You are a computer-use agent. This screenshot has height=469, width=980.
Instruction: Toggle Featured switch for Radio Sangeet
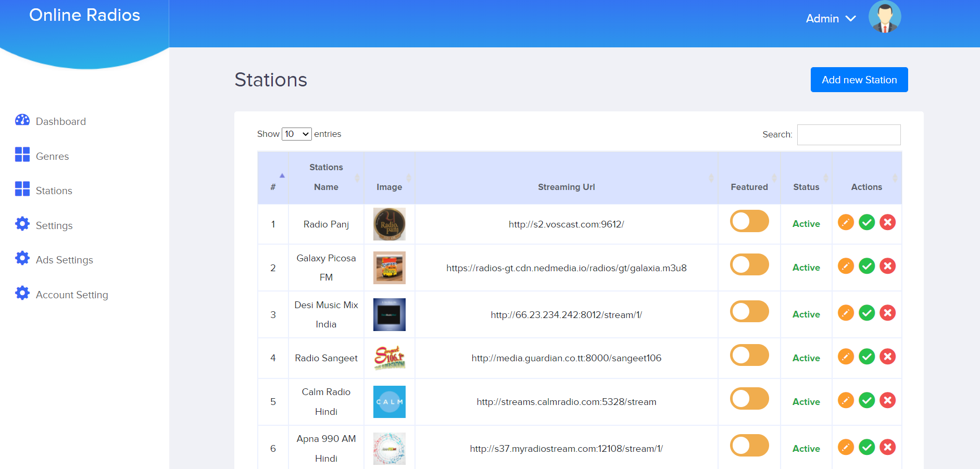pyautogui.click(x=749, y=356)
